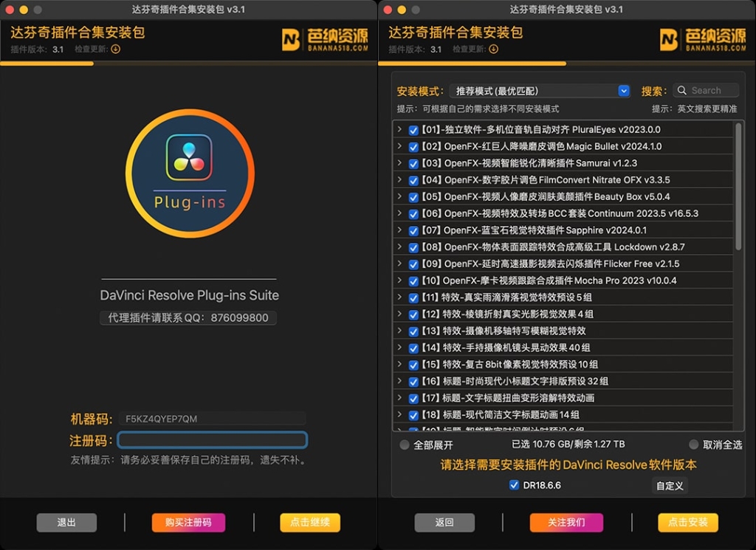
Task: Click the 点击安装 button
Action: [x=687, y=523]
